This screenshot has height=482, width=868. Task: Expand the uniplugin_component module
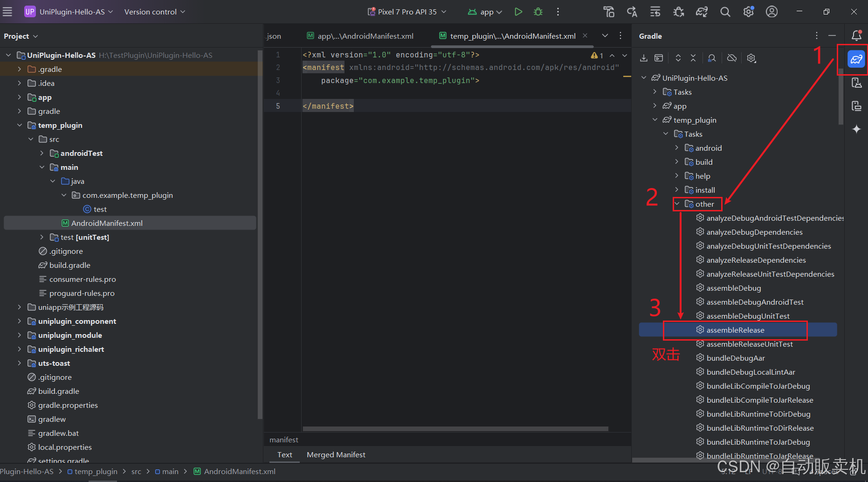tap(19, 321)
